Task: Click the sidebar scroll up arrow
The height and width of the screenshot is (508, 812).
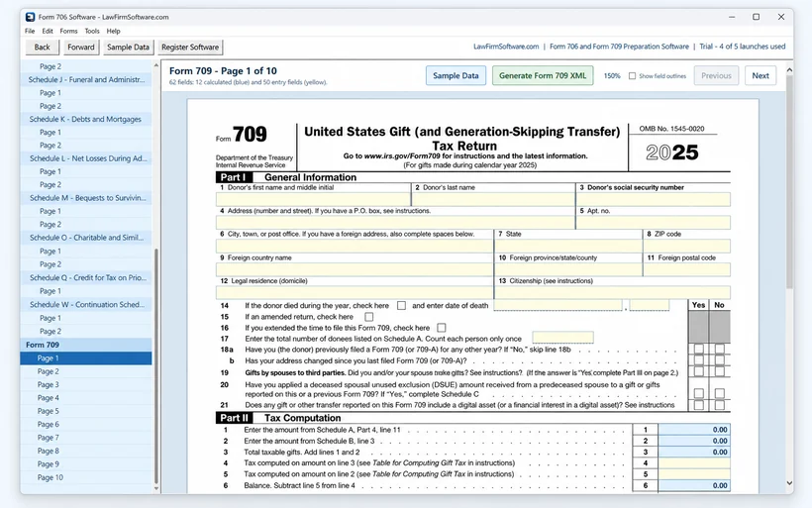Action: coord(156,65)
